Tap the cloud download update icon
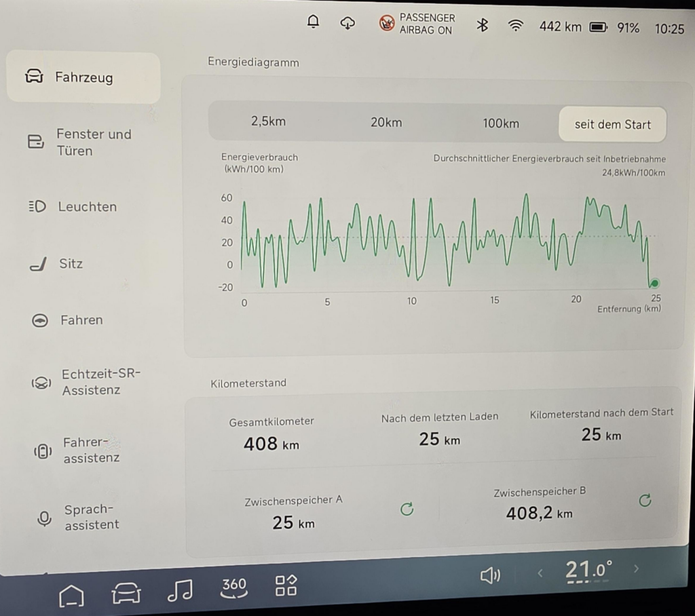 click(x=347, y=23)
